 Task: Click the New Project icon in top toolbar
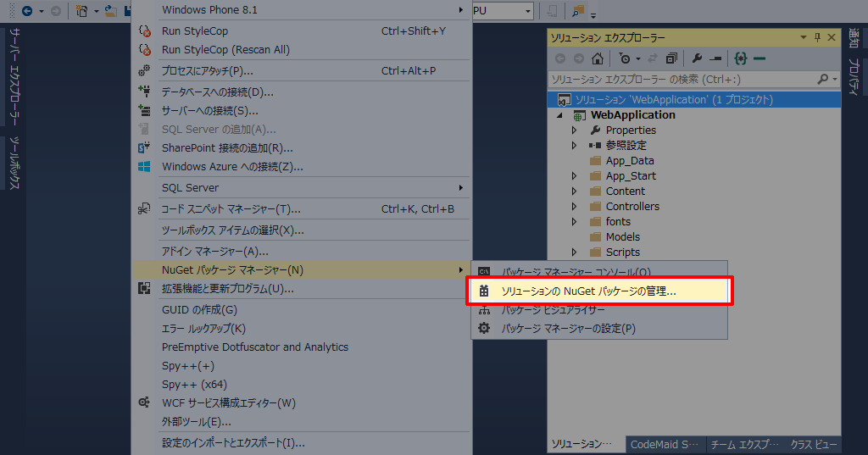(x=82, y=10)
